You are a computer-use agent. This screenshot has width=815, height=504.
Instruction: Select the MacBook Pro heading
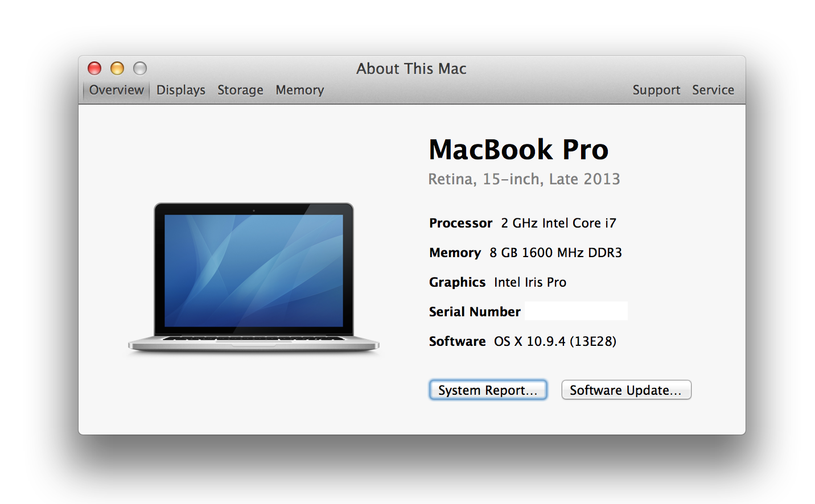(518, 150)
